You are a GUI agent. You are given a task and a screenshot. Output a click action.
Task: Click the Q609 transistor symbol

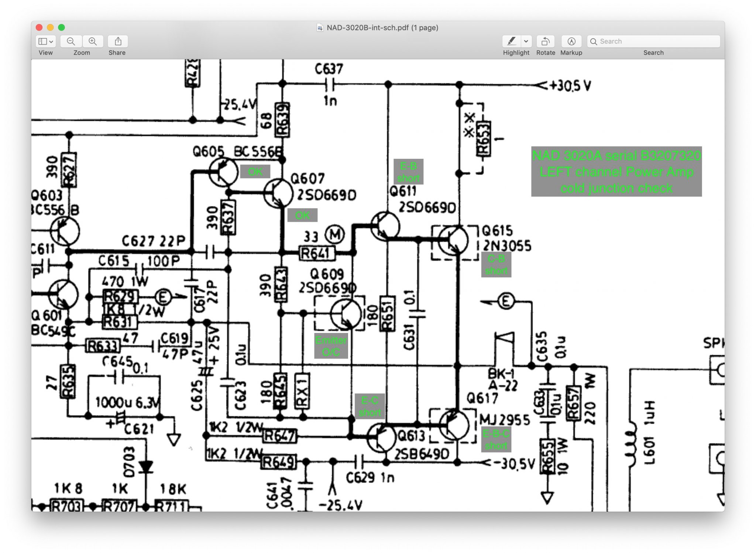tap(346, 314)
